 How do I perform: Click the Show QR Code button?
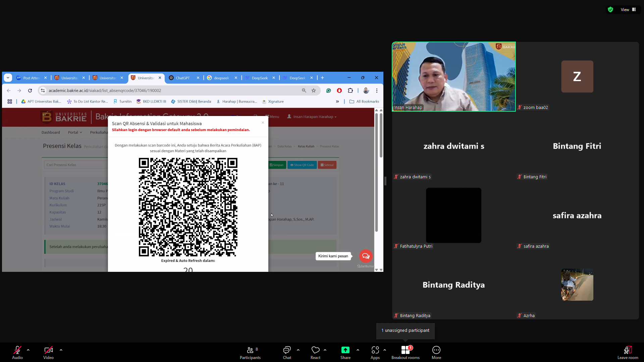click(302, 165)
